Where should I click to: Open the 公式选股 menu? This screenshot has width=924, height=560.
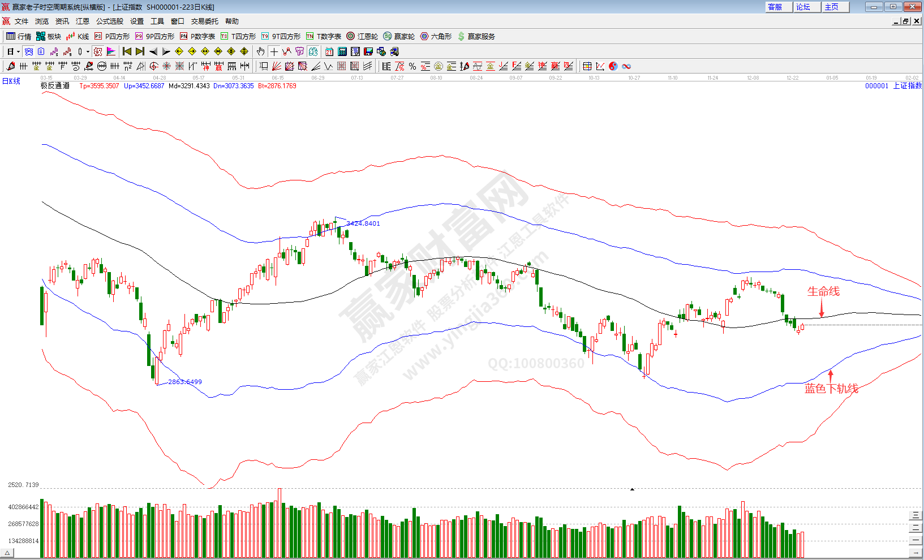tap(109, 21)
